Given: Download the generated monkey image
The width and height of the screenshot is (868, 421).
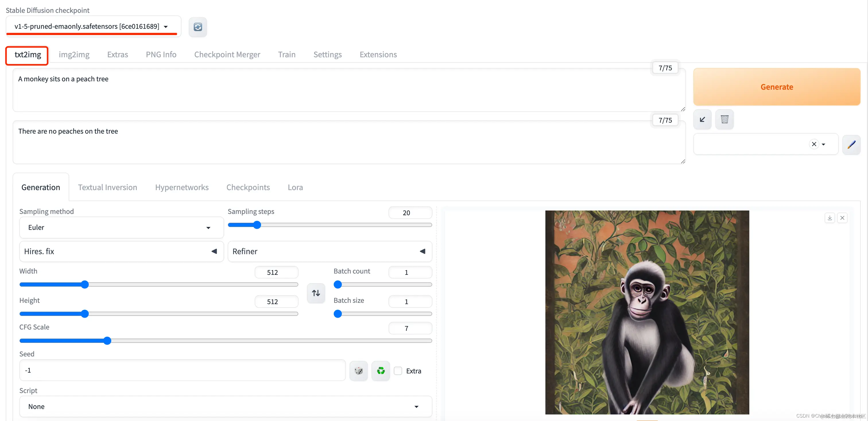Looking at the screenshot, I should (830, 218).
